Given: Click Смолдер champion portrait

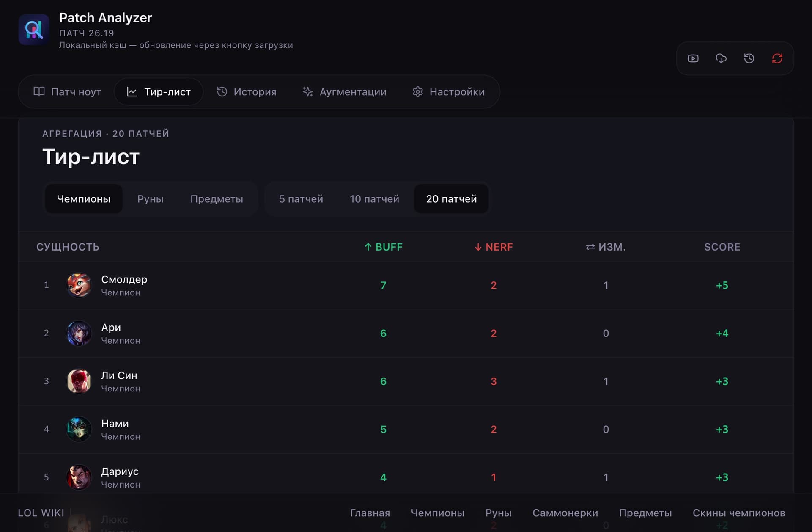Looking at the screenshot, I should 79,285.
